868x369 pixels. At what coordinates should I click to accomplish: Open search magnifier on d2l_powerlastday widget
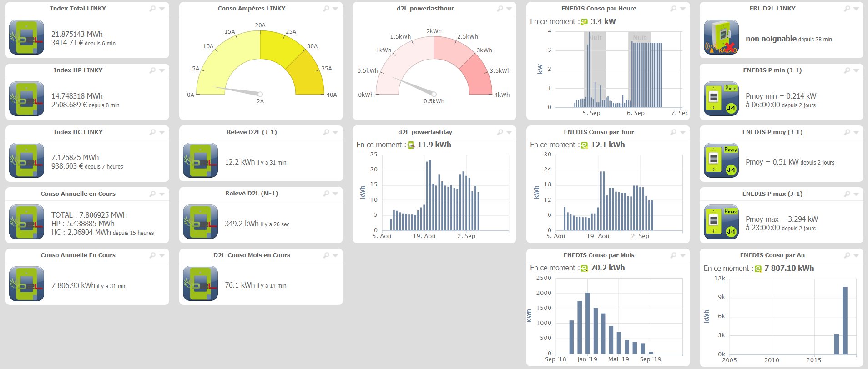[x=500, y=132]
